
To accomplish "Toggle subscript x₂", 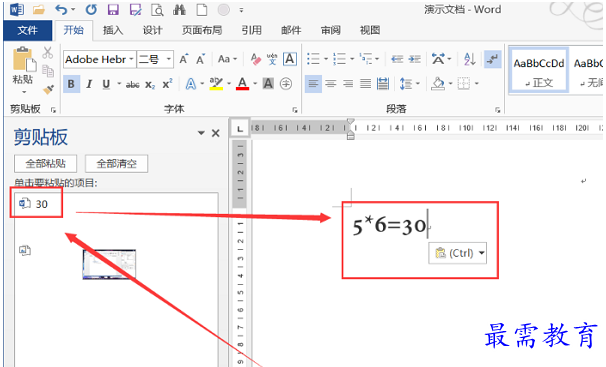I will (150, 84).
